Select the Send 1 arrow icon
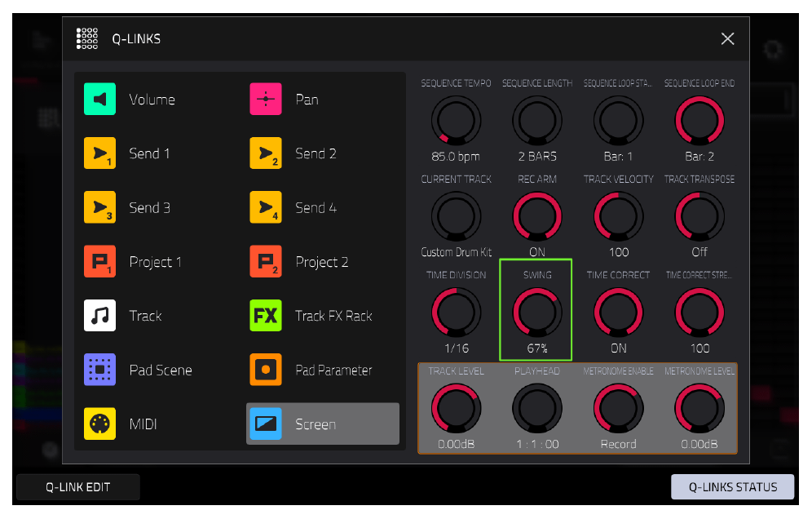 point(100,153)
